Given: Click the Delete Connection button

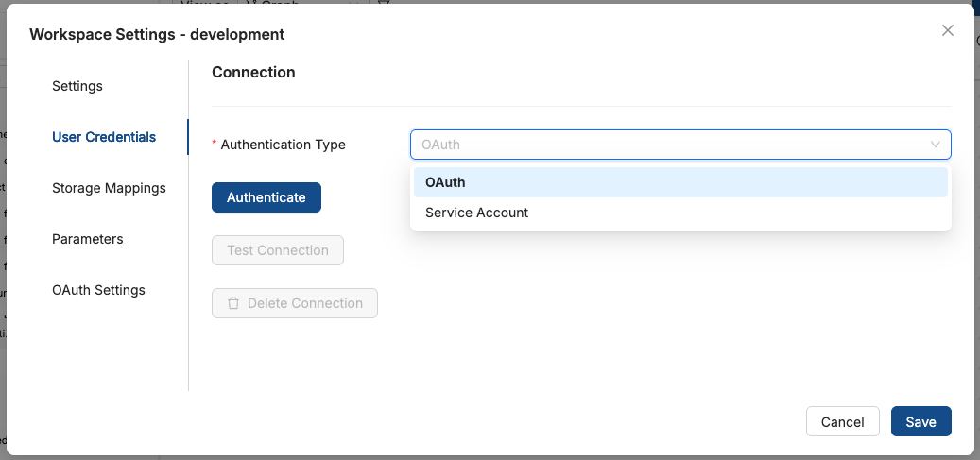Looking at the screenshot, I should pos(295,303).
